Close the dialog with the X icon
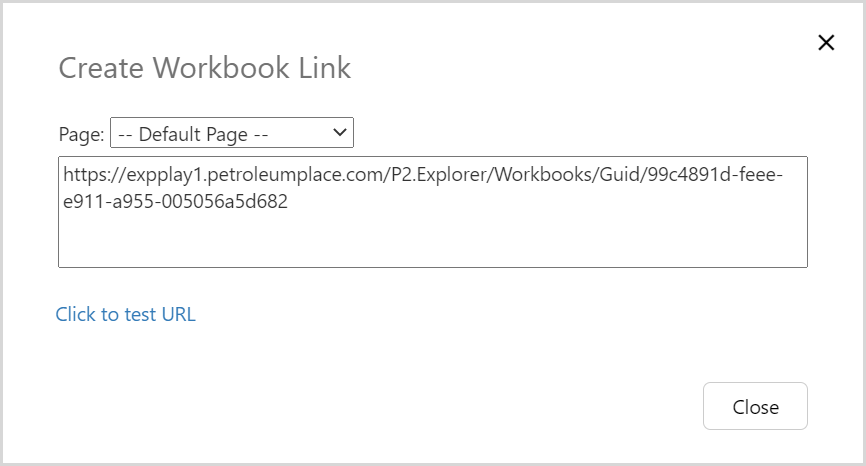 (826, 70)
